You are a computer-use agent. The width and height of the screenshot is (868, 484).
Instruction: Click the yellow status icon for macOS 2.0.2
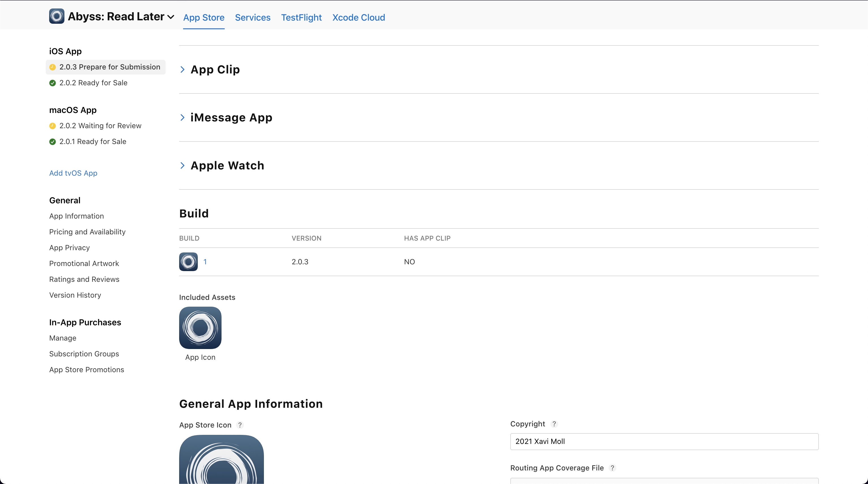point(53,126)
